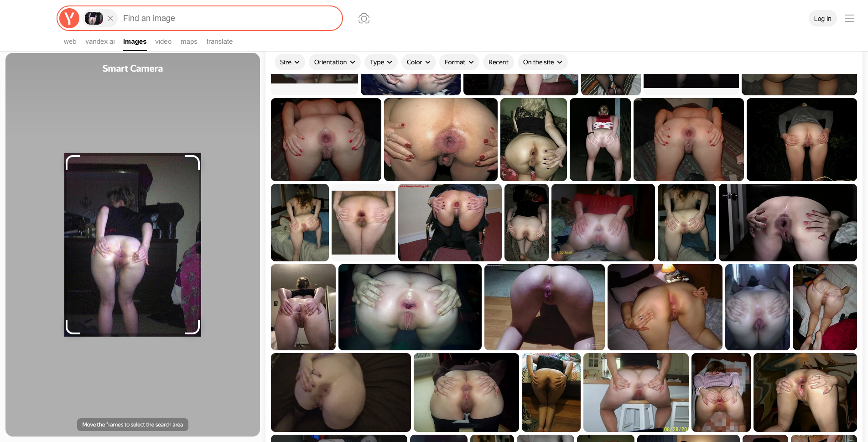The width and height of the screenshot is (868, 442).
Task: Click the Log in button
Action: (x=822, y=19)
